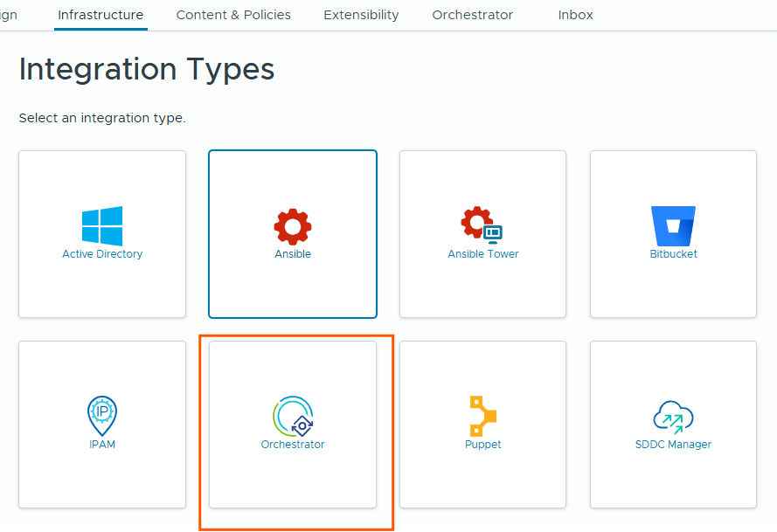Click the Active Directory Windows logo icon
Screen dimensions: 777x532
pos(102,226)
